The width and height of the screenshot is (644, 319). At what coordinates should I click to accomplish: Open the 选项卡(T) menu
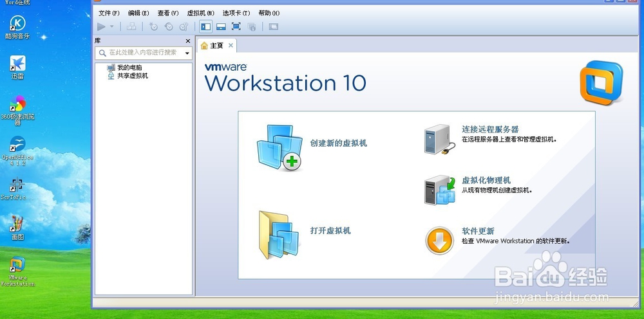point(236,13)
